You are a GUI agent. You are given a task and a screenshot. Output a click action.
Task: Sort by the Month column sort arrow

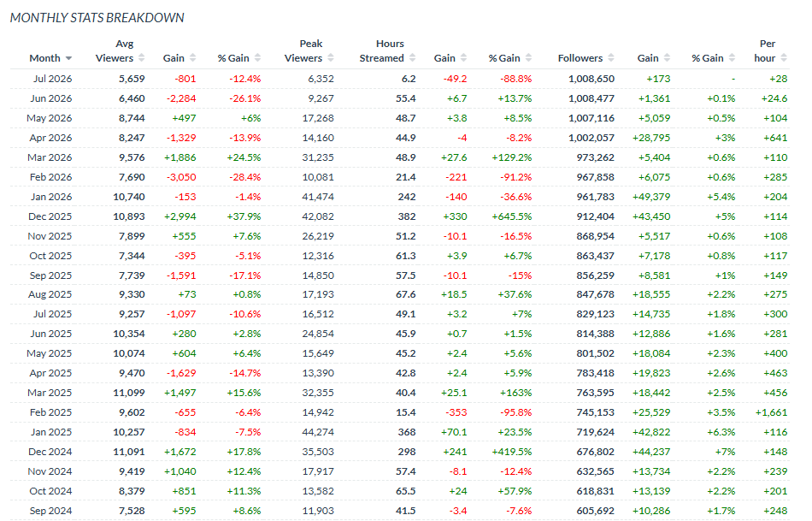tap(69, 58)
